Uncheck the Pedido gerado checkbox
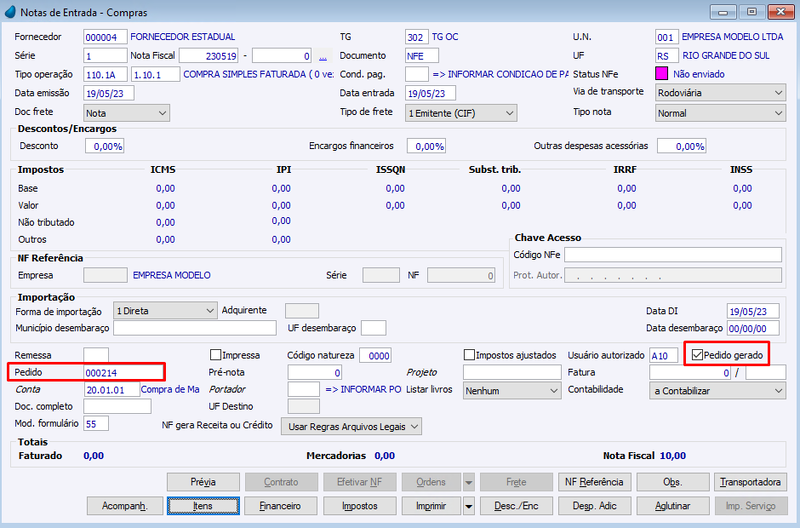 697,355
